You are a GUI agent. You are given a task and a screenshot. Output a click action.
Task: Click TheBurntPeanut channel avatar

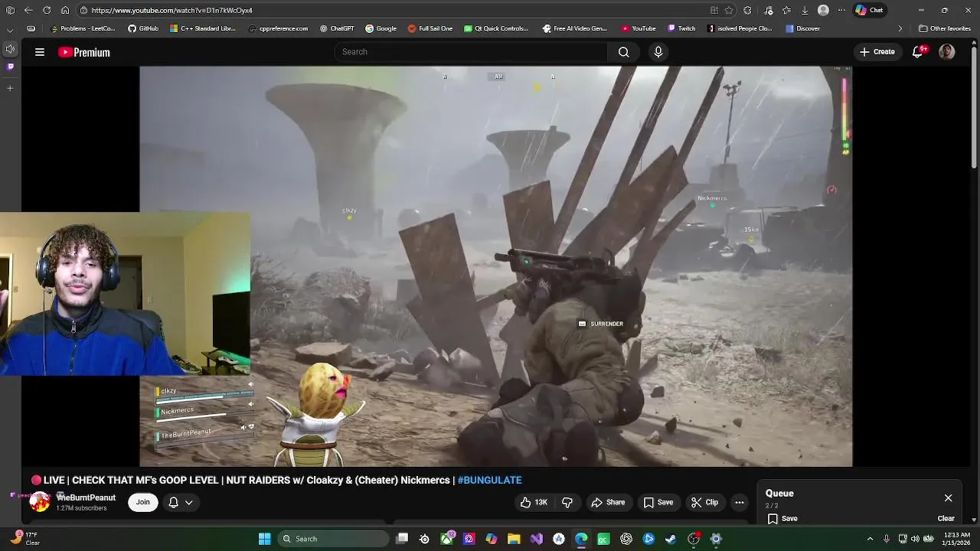coord(39,502)
